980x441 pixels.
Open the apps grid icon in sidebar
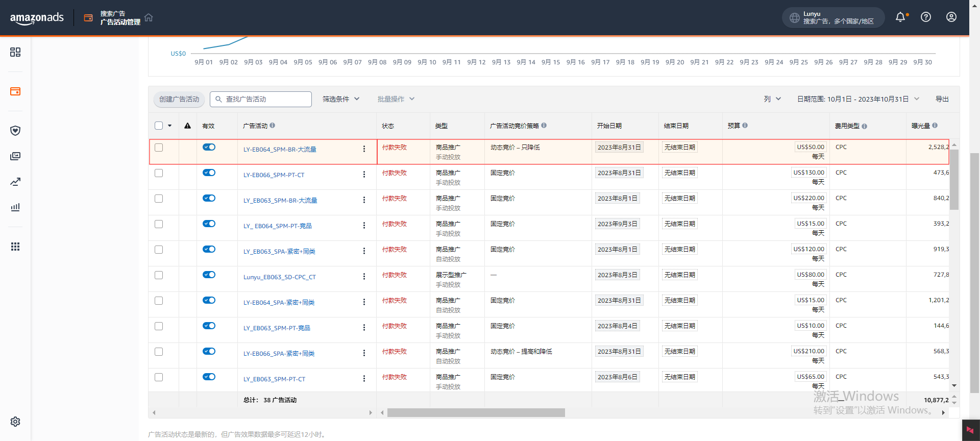[15, 247]
